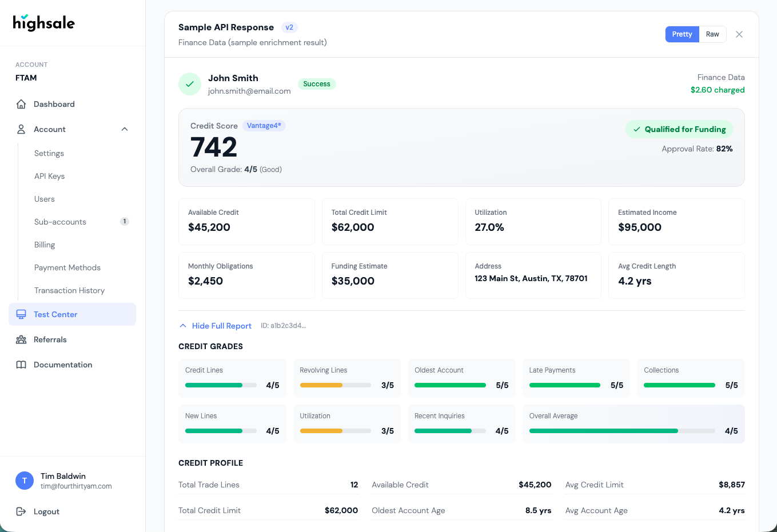Open the API Keys settings
This screenshot has height=532, width=777.
[49, 176]
